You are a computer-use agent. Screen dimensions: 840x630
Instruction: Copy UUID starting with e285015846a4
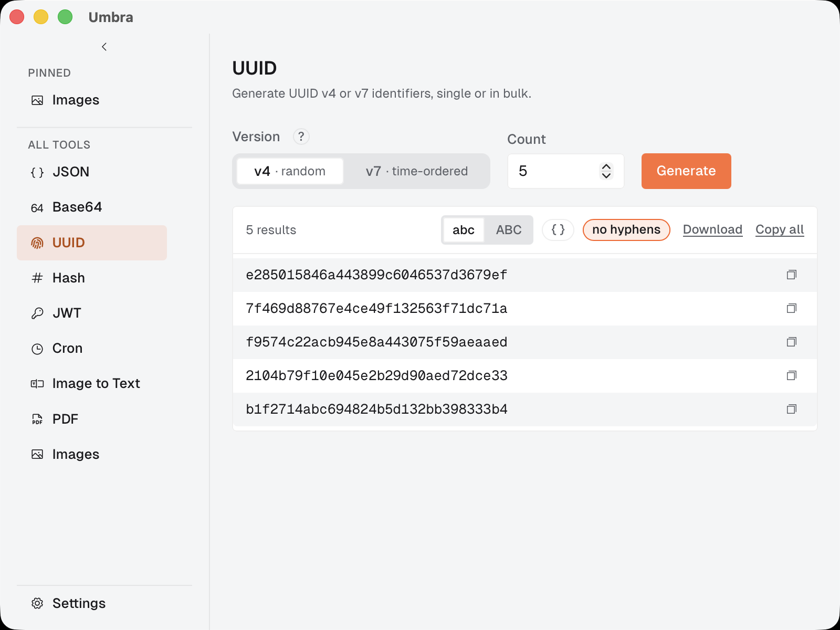point(792,275)
